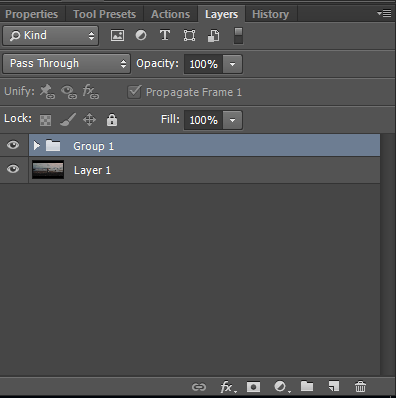Screen dimensions: 396x398
Task: Switch to the Tool Presets tab
Action: (x=104, y=14)
